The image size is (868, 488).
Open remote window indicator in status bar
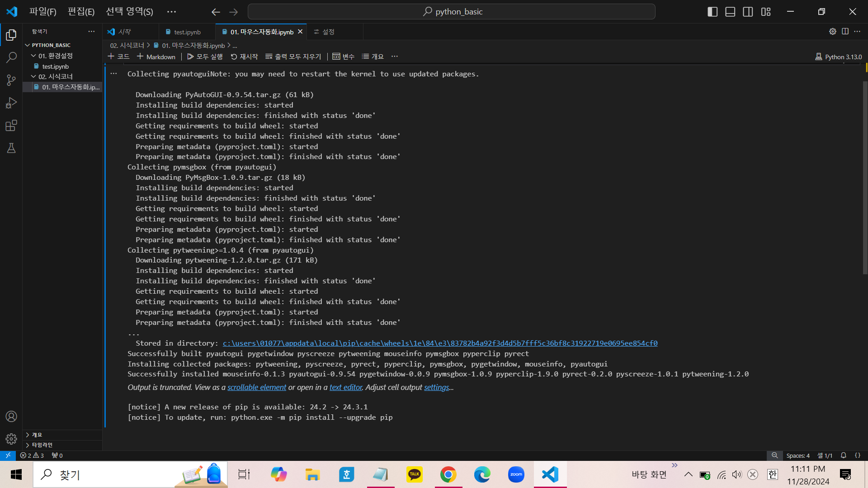click(8, 455)
